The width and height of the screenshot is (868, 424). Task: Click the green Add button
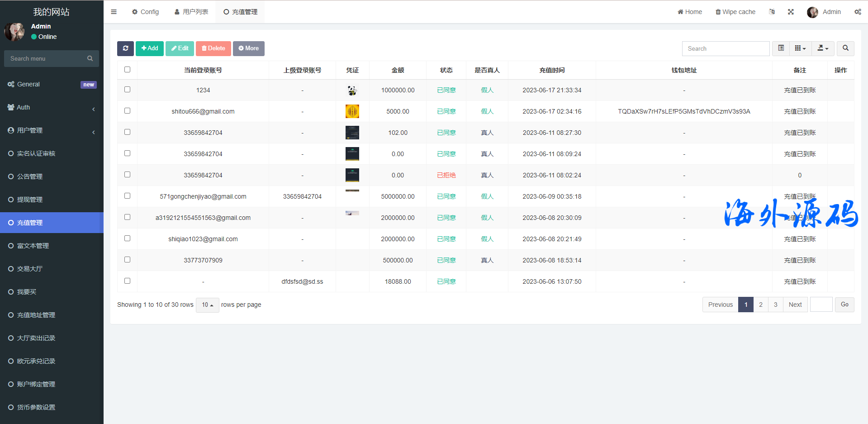tap(149, 48)
